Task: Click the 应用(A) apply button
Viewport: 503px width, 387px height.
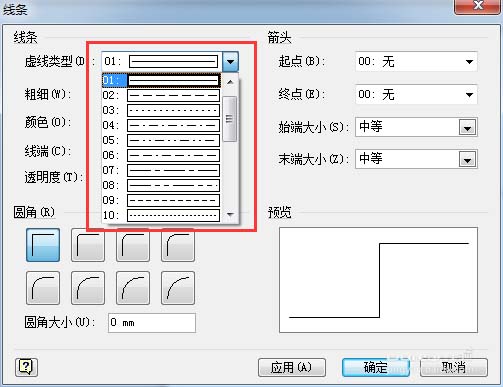Action: (x=292, y=368)
